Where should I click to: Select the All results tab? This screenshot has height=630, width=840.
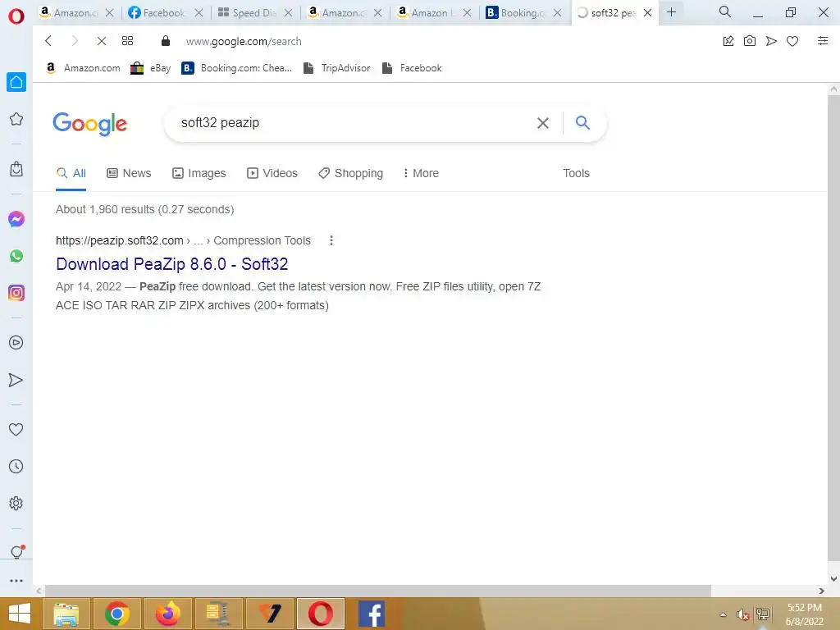71,173
